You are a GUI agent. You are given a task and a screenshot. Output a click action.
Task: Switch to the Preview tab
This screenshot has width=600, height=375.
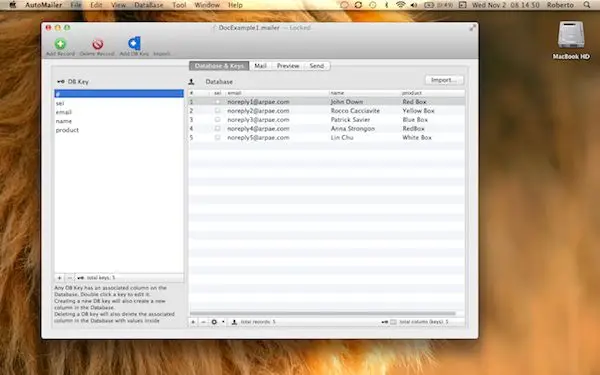point(288,66)
